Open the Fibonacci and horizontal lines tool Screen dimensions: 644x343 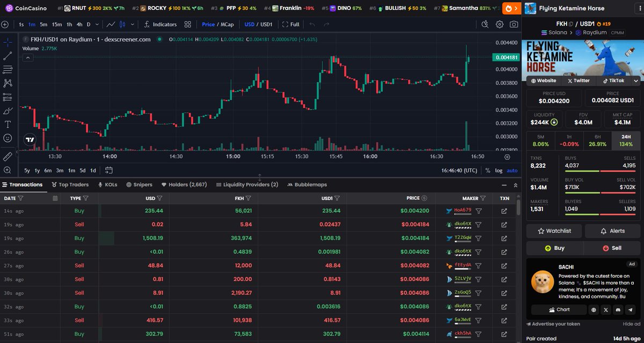pos(8,69)
